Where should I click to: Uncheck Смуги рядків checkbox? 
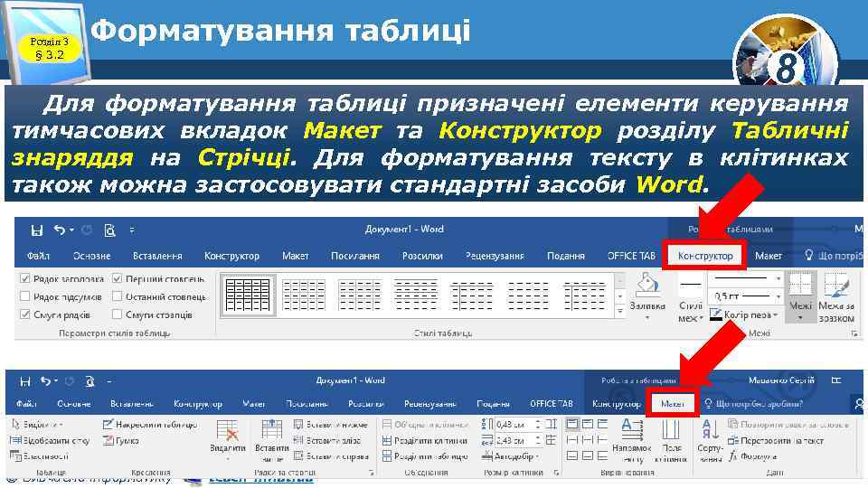tap(25, 314)
